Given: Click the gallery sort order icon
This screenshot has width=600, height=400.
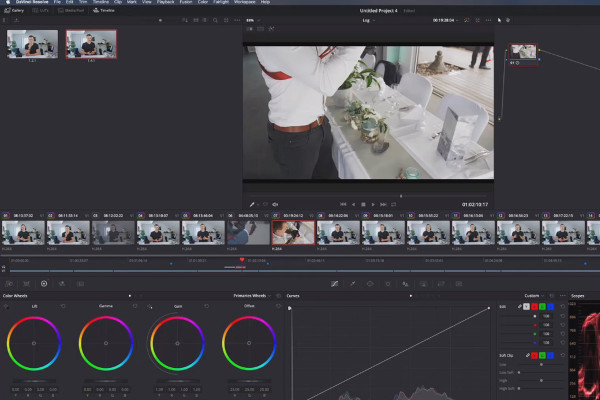Looking at the screenshot, I should click(185, 20).
